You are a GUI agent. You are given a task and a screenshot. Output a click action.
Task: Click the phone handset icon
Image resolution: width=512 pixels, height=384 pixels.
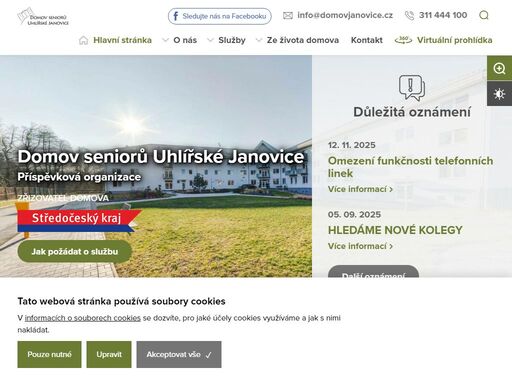pyautogui.click(x=409, y=15)
